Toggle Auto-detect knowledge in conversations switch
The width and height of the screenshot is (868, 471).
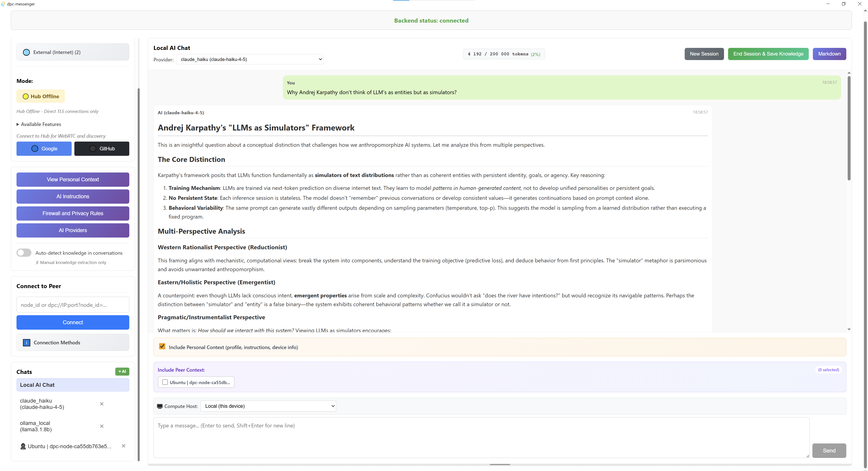point(24,253)
